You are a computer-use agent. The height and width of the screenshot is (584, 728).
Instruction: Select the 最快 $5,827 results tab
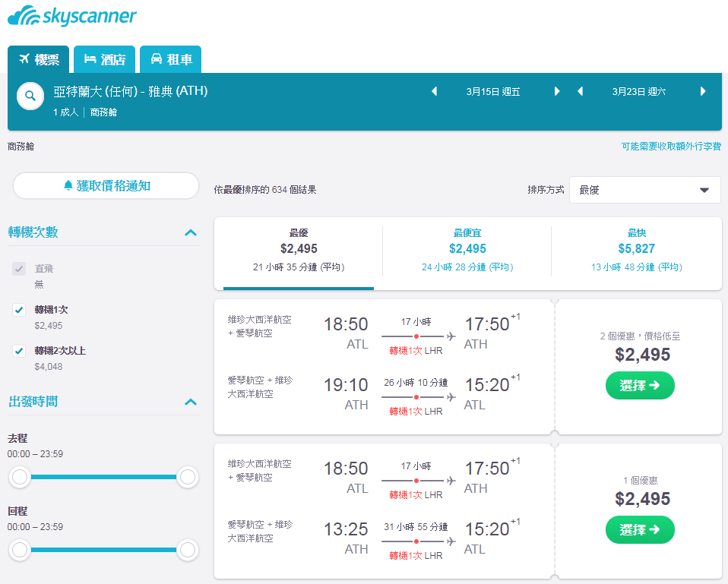click(636, 251)
